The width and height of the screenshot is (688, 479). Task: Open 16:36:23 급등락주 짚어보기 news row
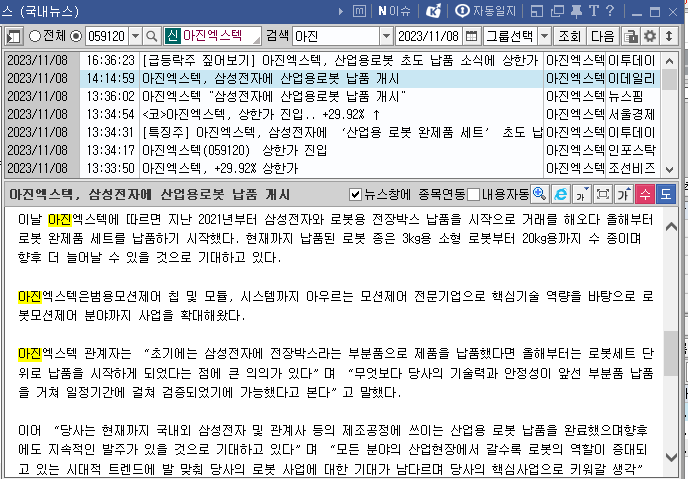(332, 60)
